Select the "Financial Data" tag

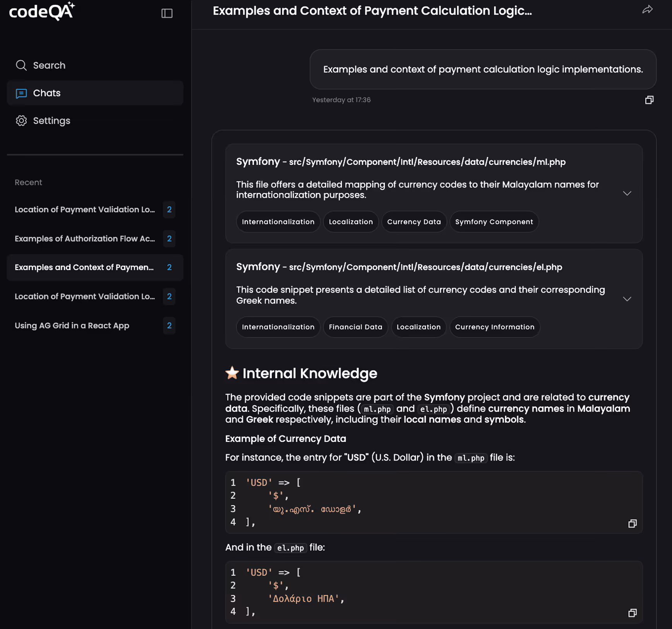pos(355,327)
